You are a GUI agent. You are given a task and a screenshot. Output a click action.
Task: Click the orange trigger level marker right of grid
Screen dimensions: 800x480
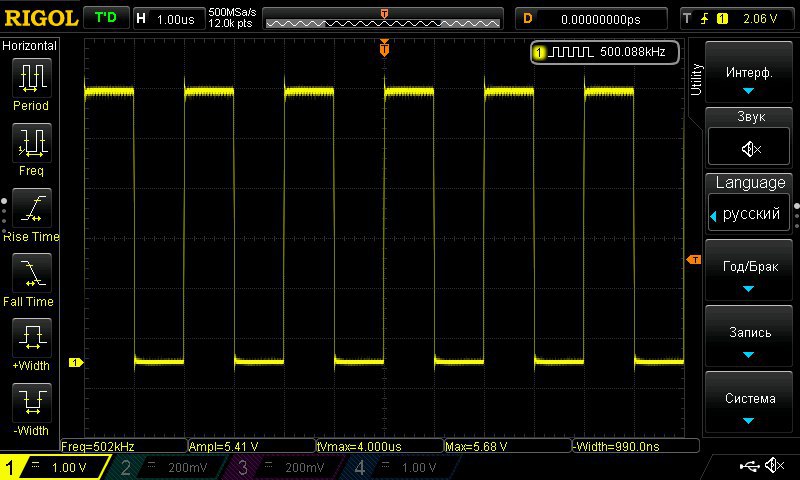[694, 260]
